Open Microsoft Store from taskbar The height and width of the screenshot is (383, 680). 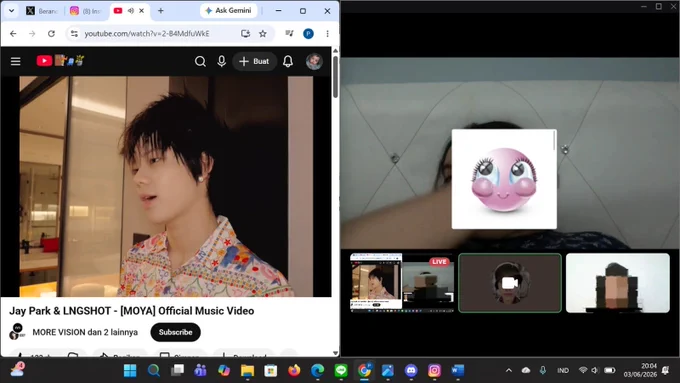[271, 370]
